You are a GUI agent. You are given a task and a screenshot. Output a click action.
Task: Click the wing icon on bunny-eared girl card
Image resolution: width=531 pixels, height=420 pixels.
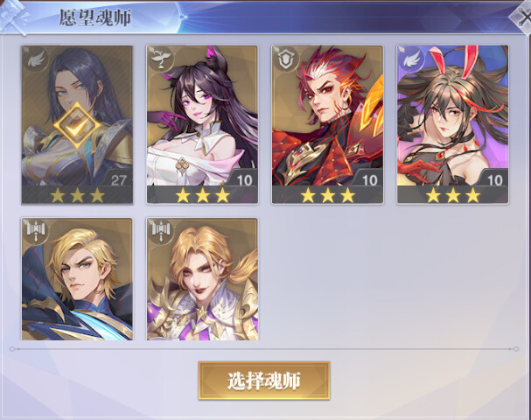click(411, 60)
